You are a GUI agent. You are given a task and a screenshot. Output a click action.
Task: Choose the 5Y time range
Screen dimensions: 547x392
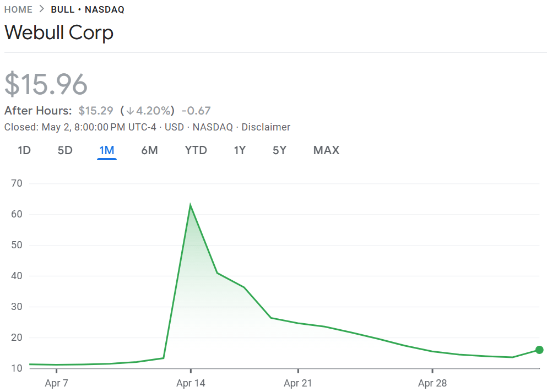pyautogui.click(x=279, y=150)
